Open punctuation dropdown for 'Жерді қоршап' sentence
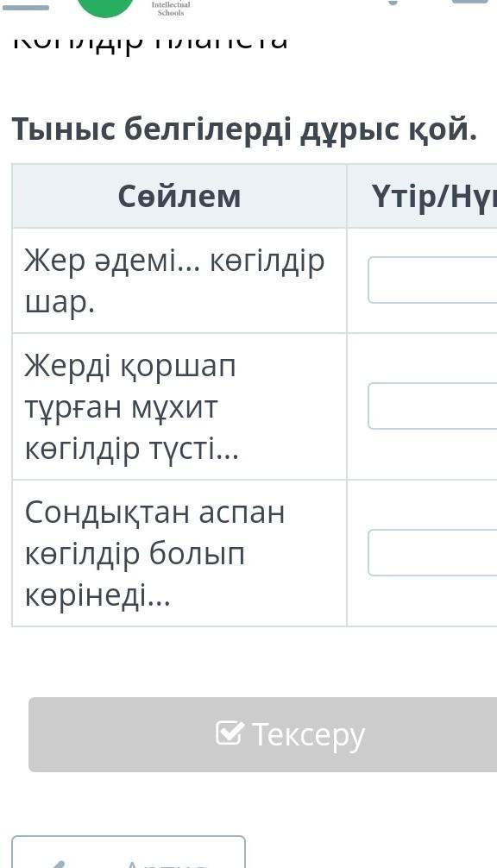The image size is (497, 868). 432,406
